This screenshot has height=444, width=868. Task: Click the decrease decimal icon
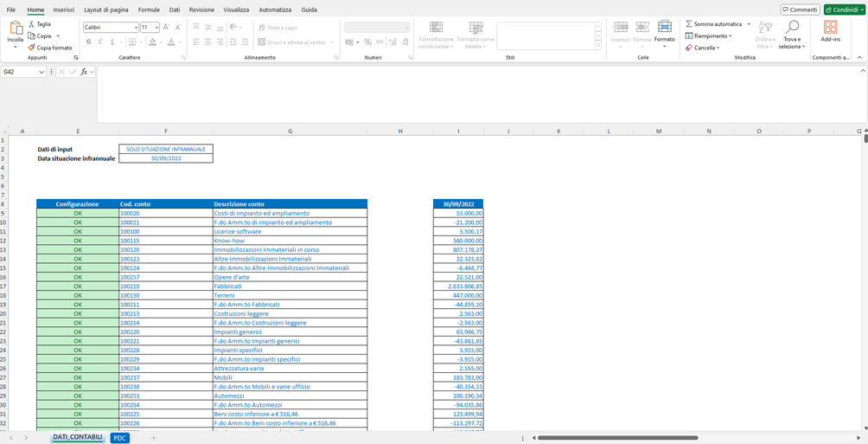click(x=405, y=42)
